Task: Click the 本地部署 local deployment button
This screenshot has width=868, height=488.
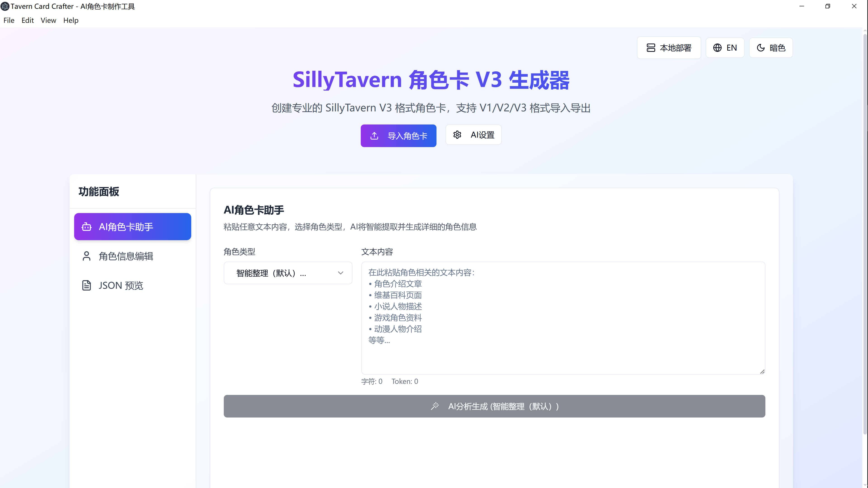Action: click(669, 48)
